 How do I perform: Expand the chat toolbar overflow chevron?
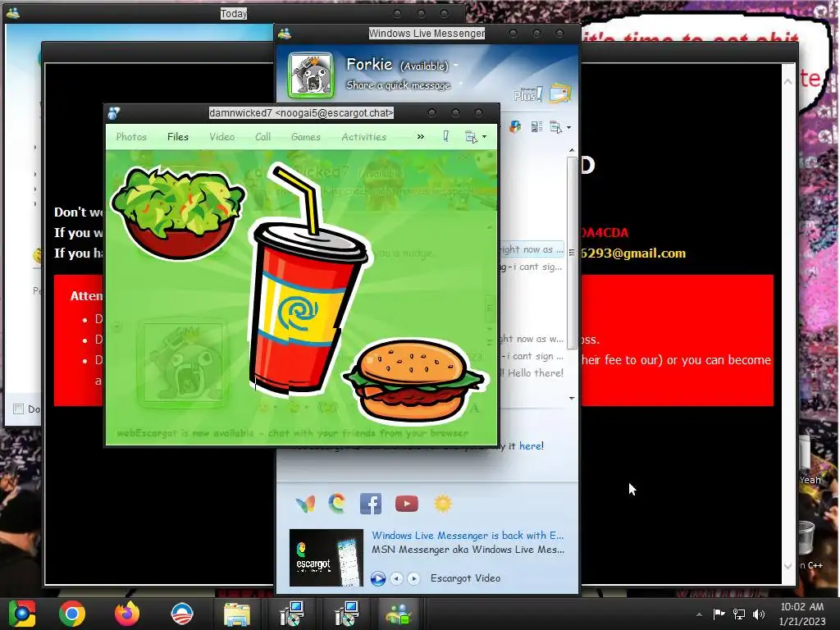click(421, 137)
